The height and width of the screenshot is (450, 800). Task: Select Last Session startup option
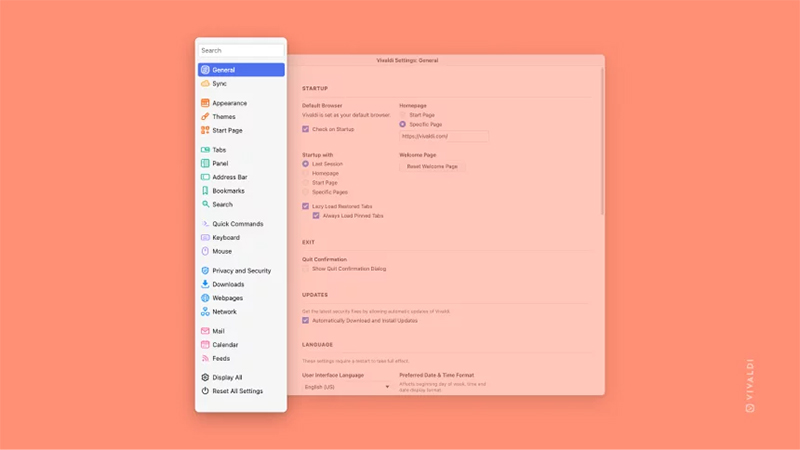[x=306, y=164]
